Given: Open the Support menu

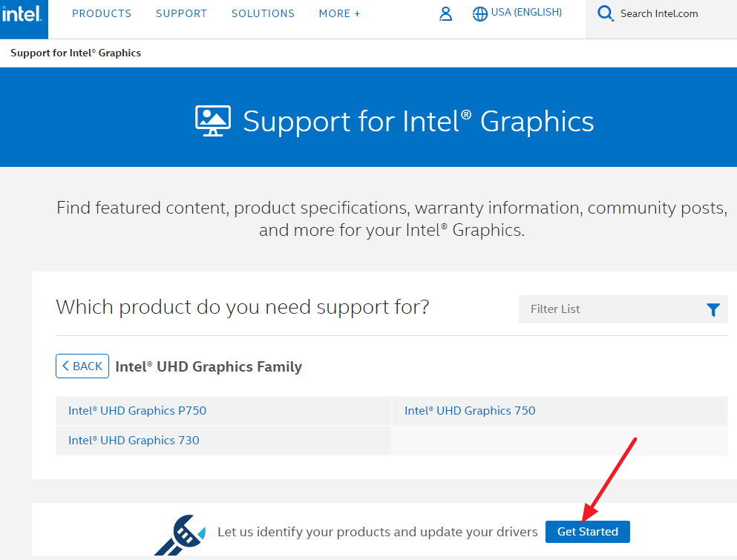Looking at the screenshot, I should (181, 13).
